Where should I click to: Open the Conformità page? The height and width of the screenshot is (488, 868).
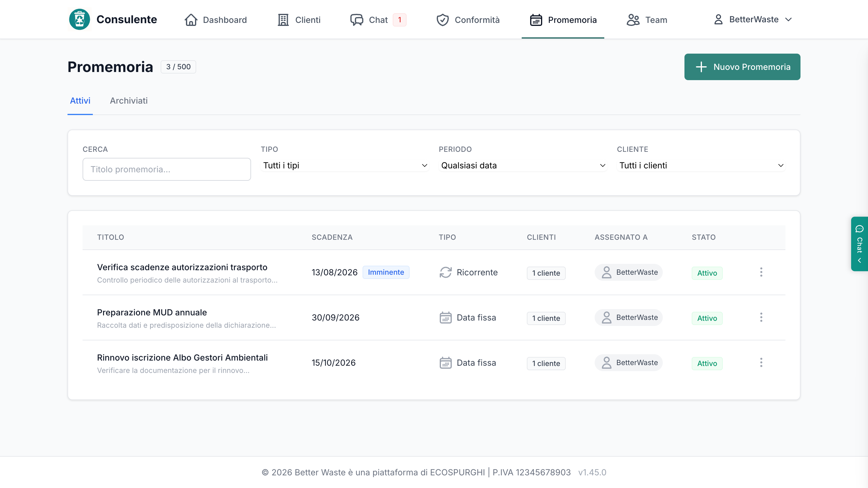[x=468, y=20]
